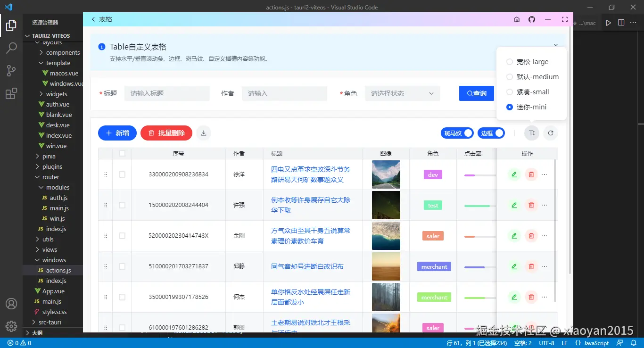644x348 pixels.
Task: Open macos.vue in the file tree
Action: tap(64, 74)
